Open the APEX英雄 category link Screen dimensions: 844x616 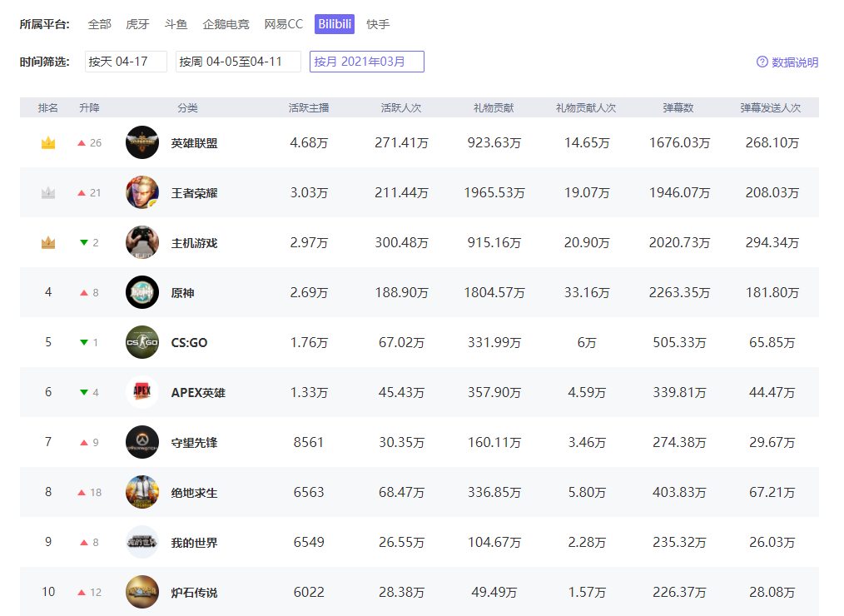(198, 393)
